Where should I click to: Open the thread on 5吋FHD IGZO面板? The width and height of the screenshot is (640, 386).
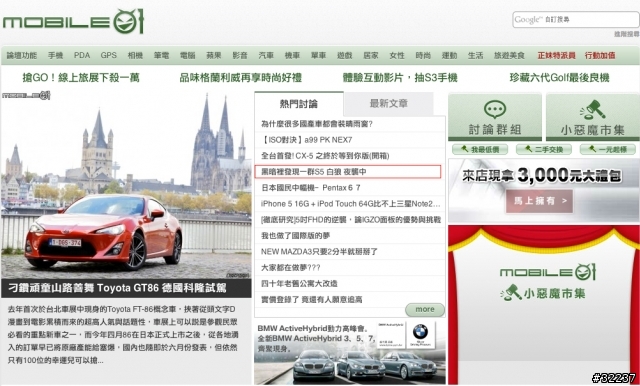coord(351,220)
